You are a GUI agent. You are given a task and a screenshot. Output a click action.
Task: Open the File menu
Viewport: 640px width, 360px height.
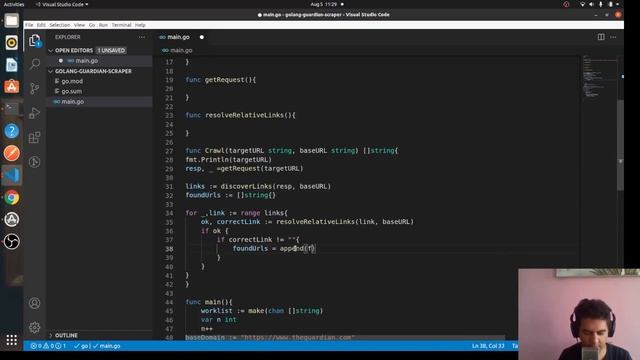[29, 25]
